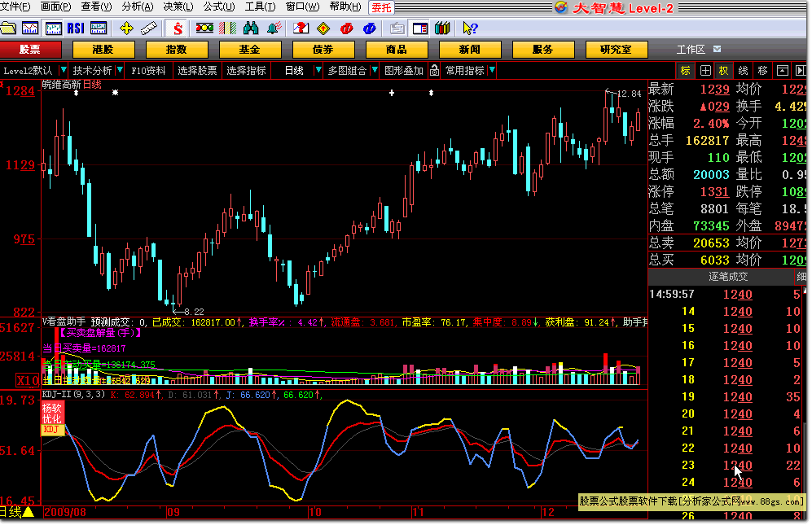Click the RSI indicator toolbar icon
This screenshot has width=812, height=525.
(76, 28)
